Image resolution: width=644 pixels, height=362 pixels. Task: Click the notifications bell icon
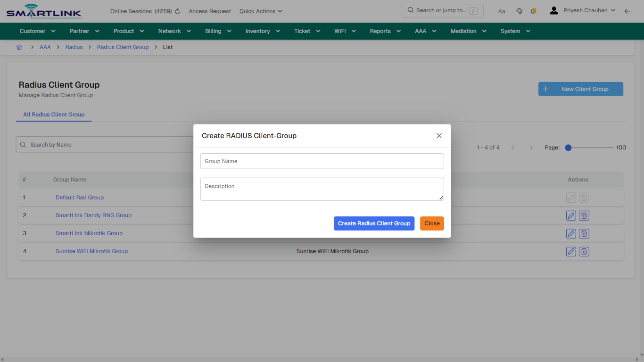click(x=533, y=11)
